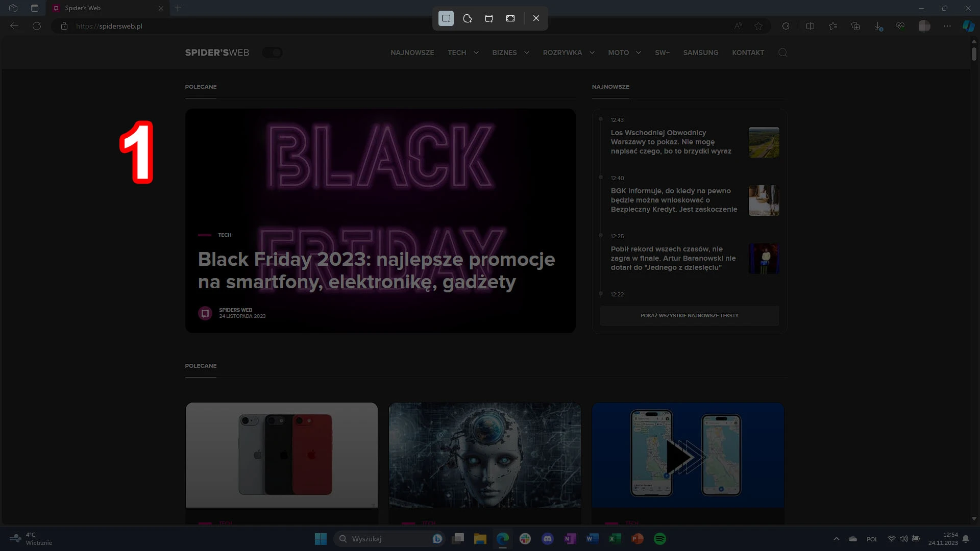Toggle the site dark mode switch
This screenshot has height=551, width=980.
pyautogui.click(x=273, y=53)
